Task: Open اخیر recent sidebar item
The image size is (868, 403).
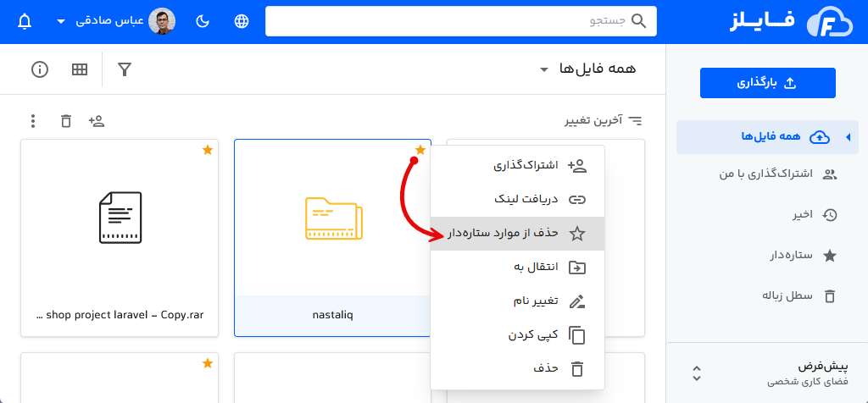Action: point(815,215)
